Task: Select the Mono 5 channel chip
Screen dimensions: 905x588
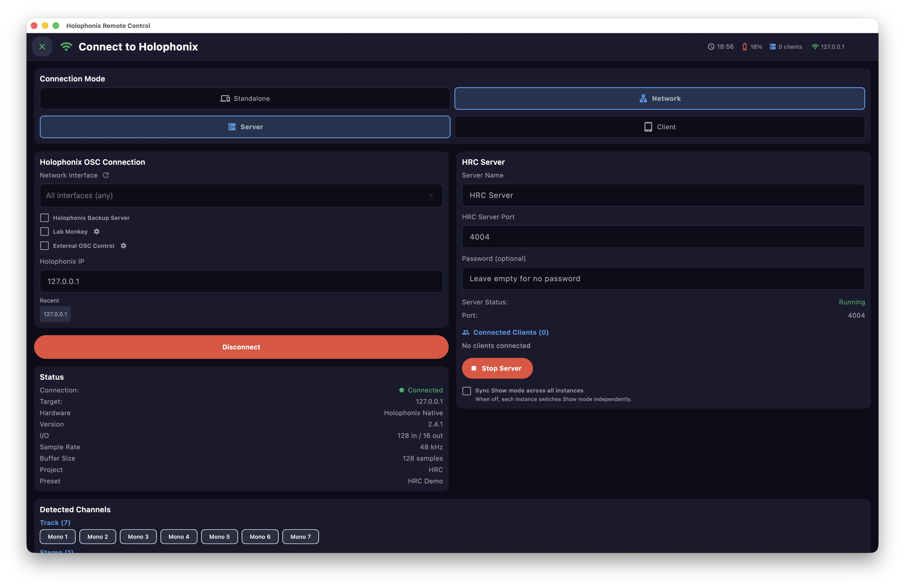Action: [x=219, y=537]
